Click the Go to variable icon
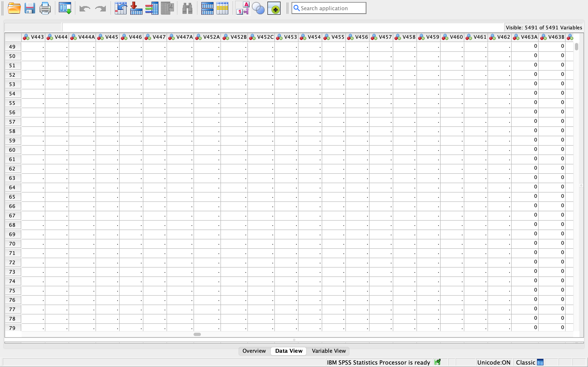 (x=136, y=8)
